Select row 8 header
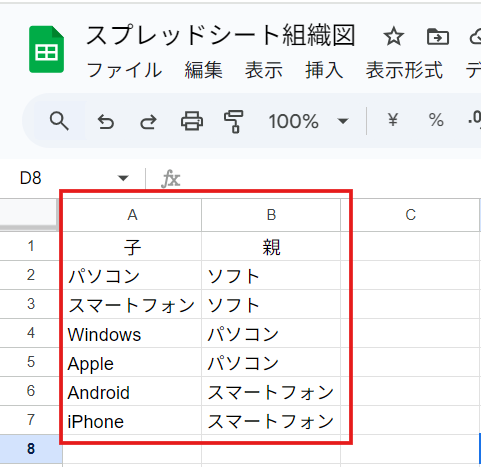This screenshot has width=481, height=467. tap(31, 449)
